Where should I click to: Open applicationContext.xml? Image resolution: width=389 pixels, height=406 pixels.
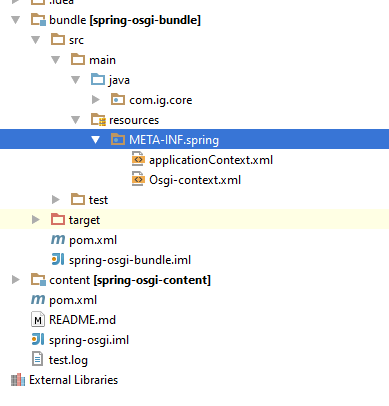click(x=211, y=160)
